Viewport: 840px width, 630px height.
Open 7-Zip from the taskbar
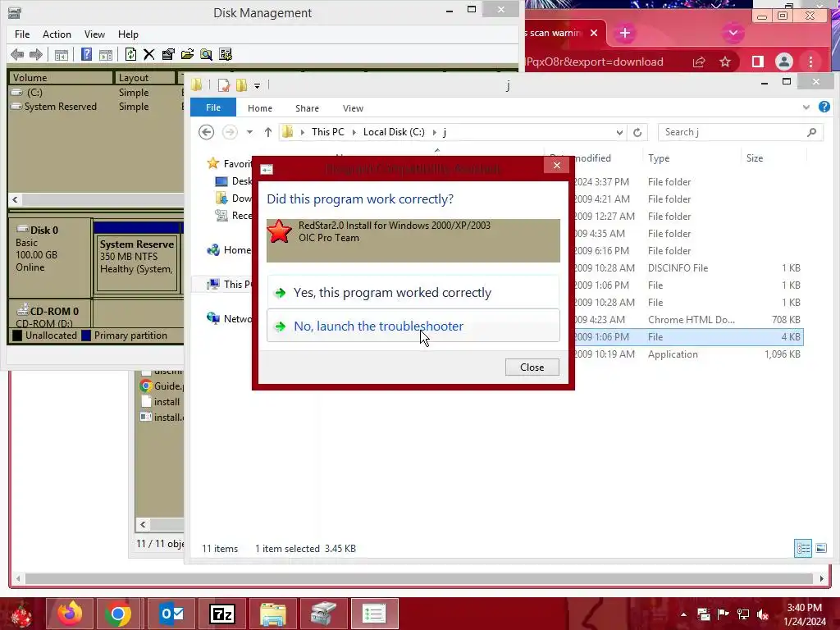pos(221,614)
